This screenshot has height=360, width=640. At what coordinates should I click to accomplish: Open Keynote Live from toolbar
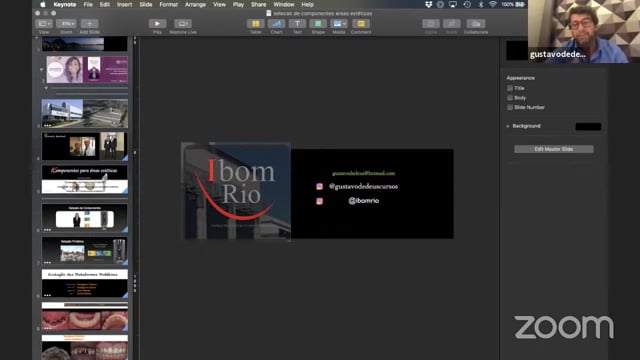tap(182, 24)
